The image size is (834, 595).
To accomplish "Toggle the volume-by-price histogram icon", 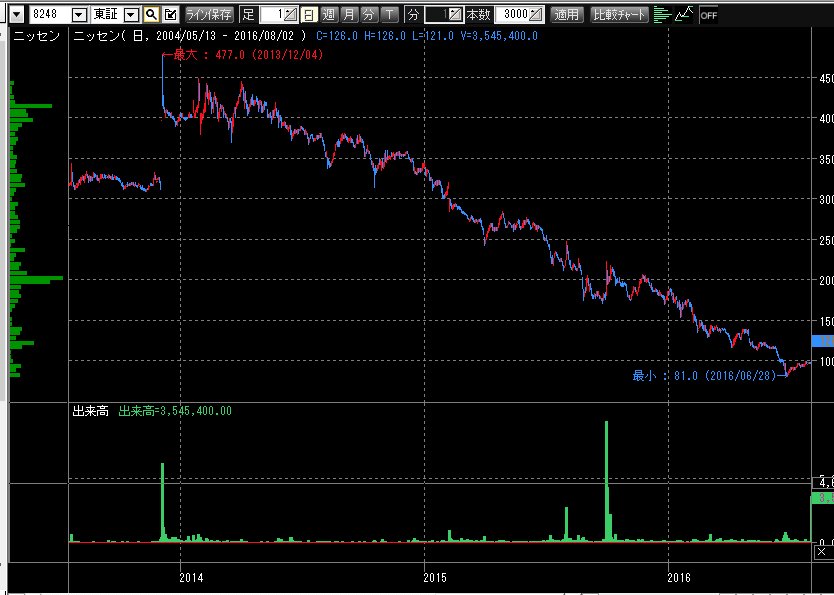I will coord(662,15).
